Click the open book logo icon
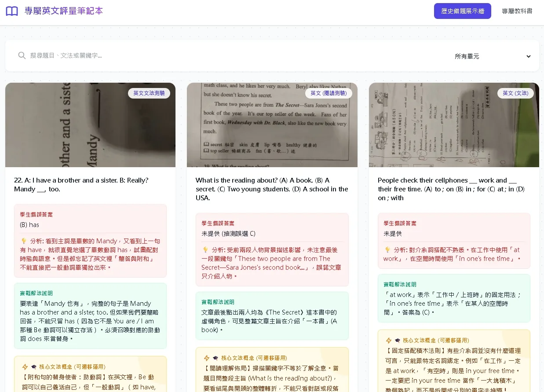The height and width of the screenshot is (392, 544). coord(12,11)
